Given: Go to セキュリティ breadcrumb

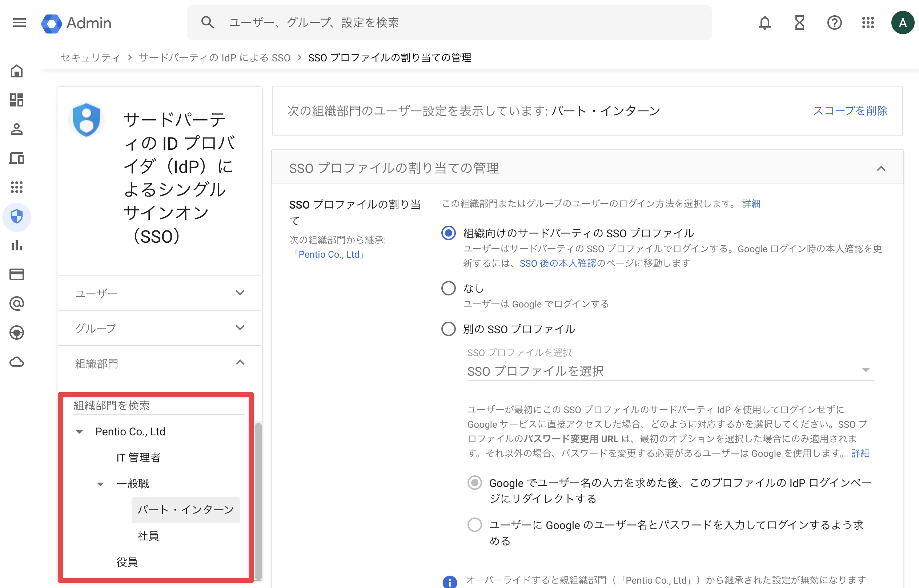Looking at the screenshot, I should click(x=91, y=58).
